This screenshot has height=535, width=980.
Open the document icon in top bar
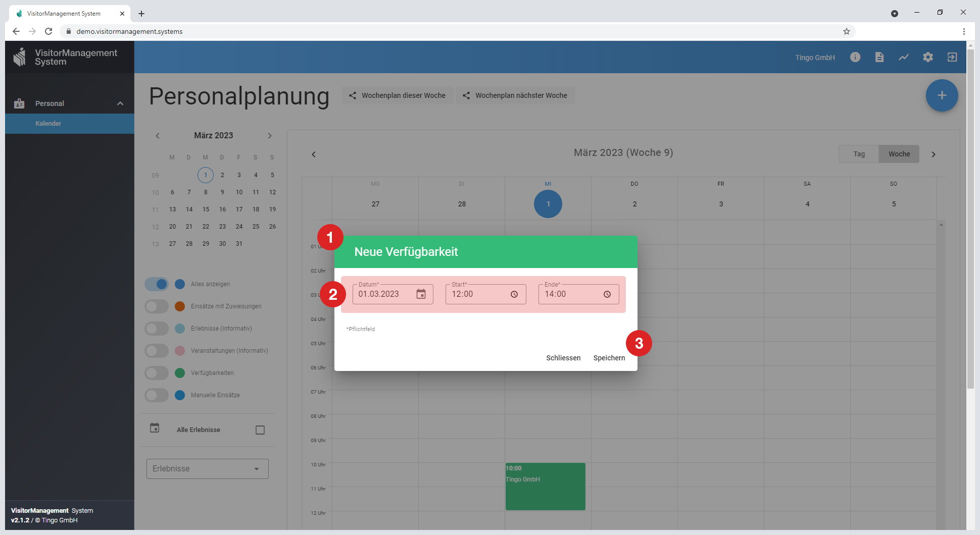click(879, 57)
